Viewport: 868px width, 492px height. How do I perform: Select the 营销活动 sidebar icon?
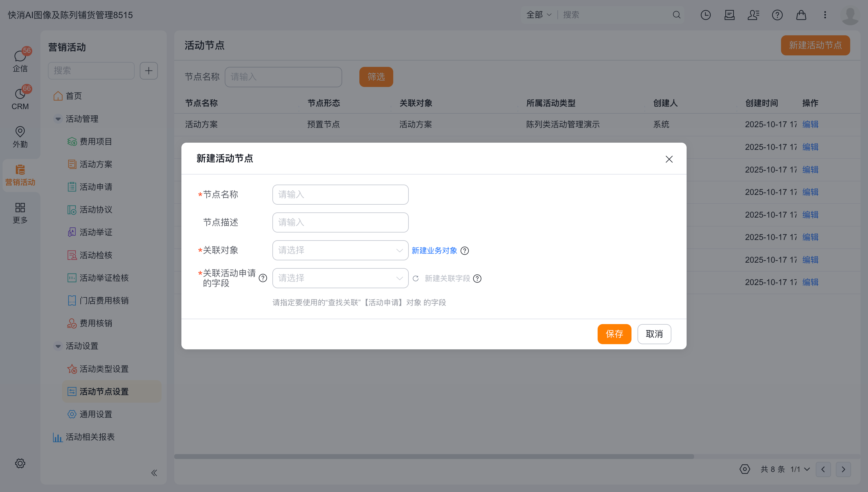click(20, 175)
